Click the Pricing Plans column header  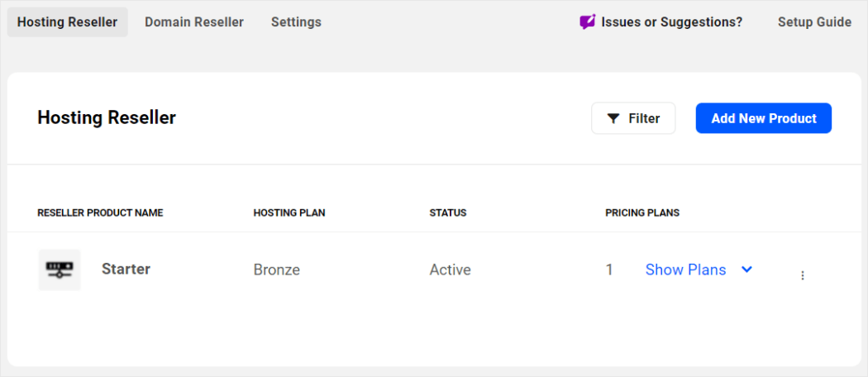[x=642, y=212]
